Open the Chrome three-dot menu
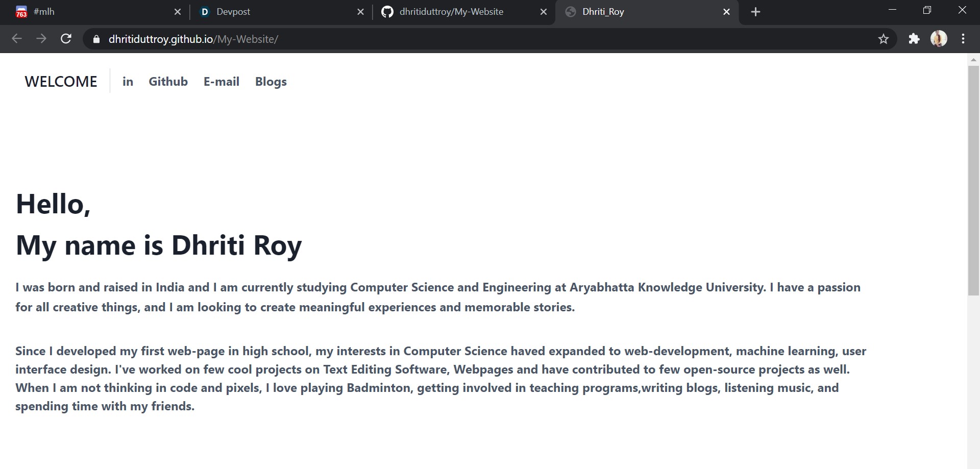 point(963,39)
